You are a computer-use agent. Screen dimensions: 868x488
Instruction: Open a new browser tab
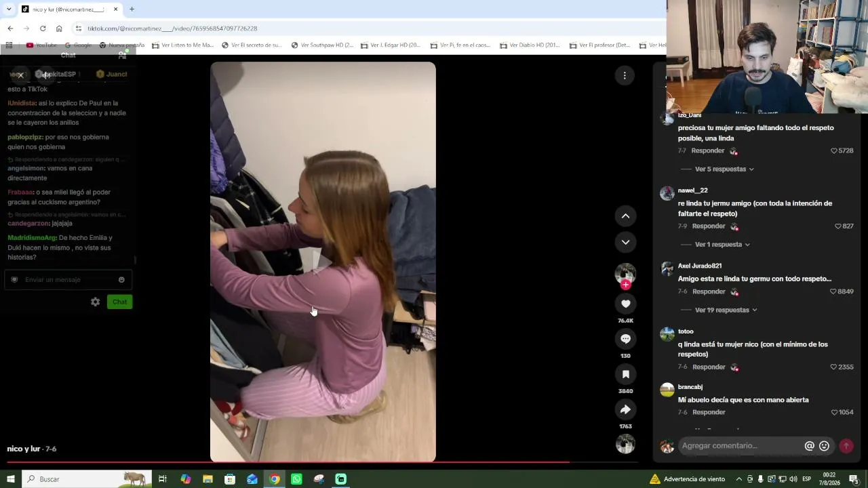click(x=132, y=9)
